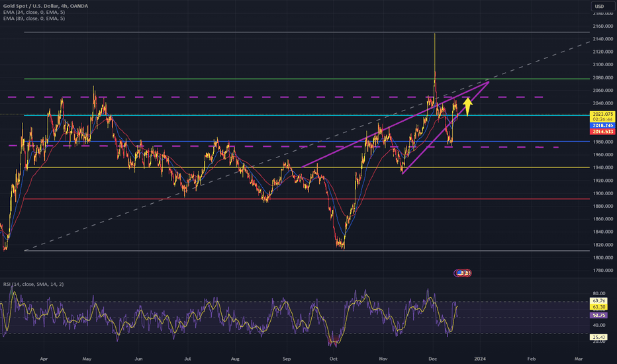Click the Jul label on time axis
The width and height of the screenshot is (617, 364).
pos(188,359)
